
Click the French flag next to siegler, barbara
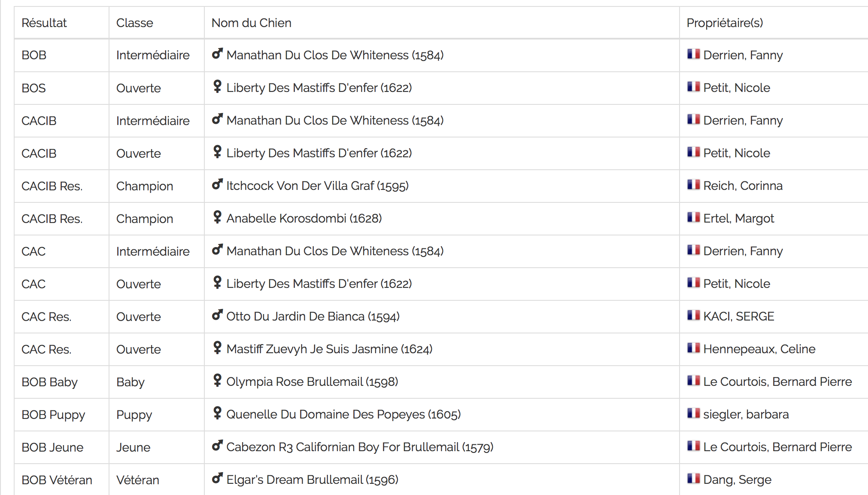point(693,413)
